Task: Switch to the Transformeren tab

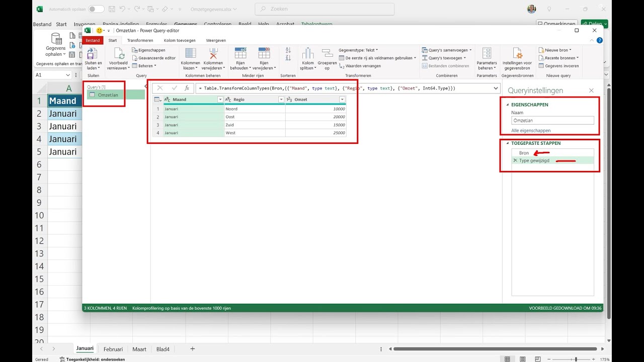Action: pos(140,40)
